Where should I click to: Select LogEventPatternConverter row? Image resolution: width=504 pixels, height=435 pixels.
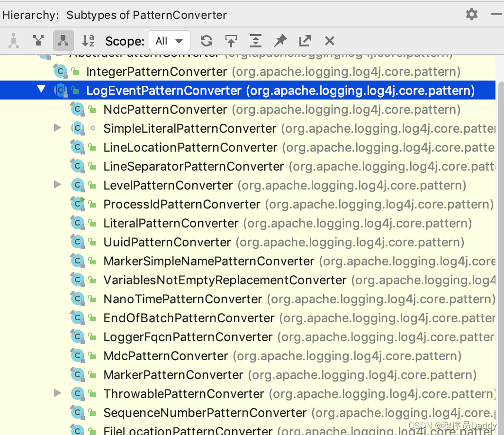(x=247, y=91)
